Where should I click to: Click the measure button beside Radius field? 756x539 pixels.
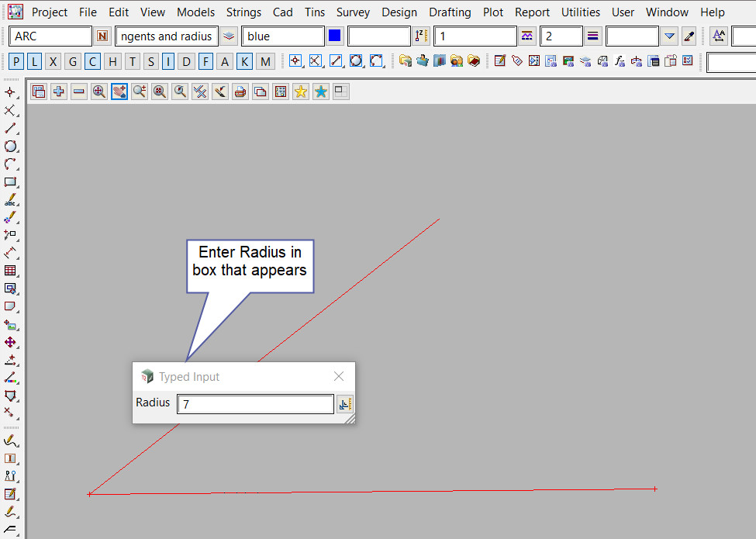click(345, 404)
